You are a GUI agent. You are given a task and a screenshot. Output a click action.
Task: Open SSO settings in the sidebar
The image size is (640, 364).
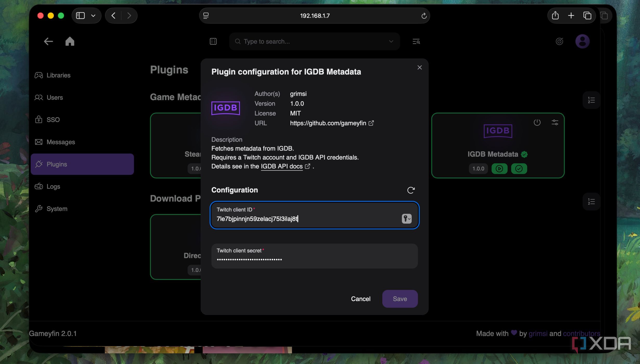pos(82,120)
